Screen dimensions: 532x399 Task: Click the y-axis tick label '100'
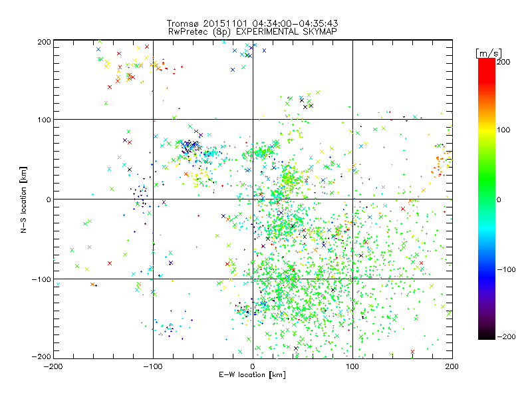(x=44, y=120)
